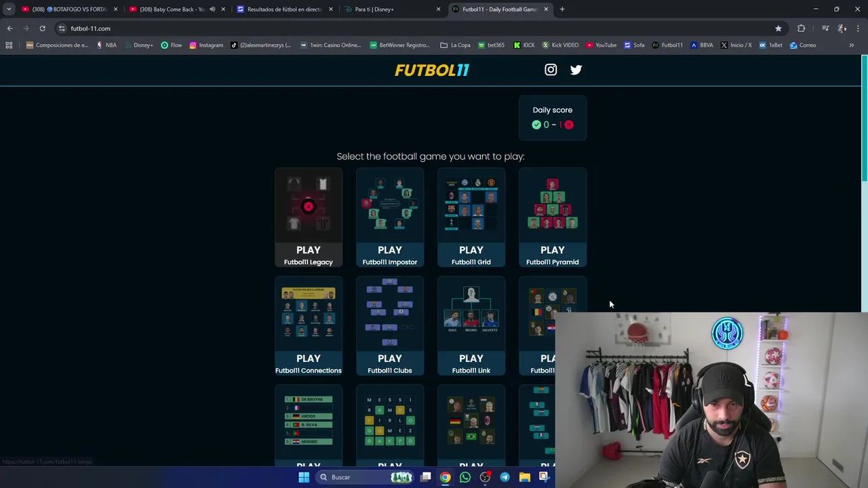Open the bookmarks apps grid icon
Viewport: 868px width, 488px height.
pyautogui.click(x=9, y=45)
